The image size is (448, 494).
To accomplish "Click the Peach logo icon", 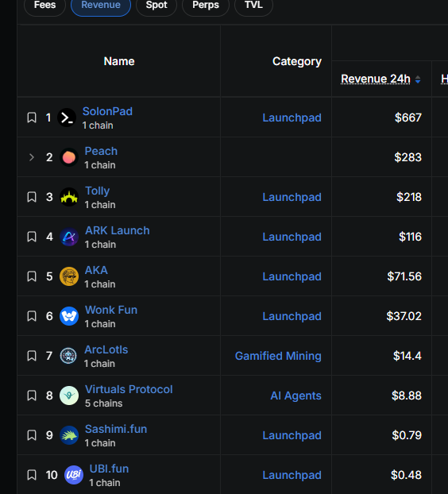I will (69, 157).
